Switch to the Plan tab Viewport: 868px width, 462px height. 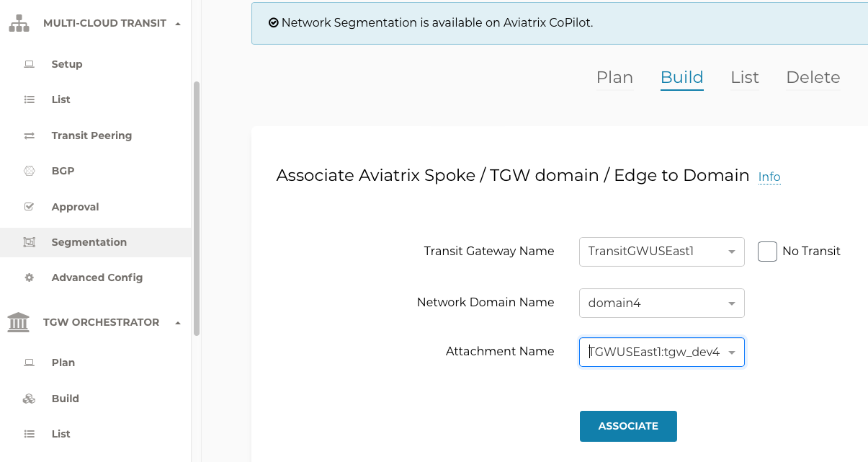(x=614, y=77)
